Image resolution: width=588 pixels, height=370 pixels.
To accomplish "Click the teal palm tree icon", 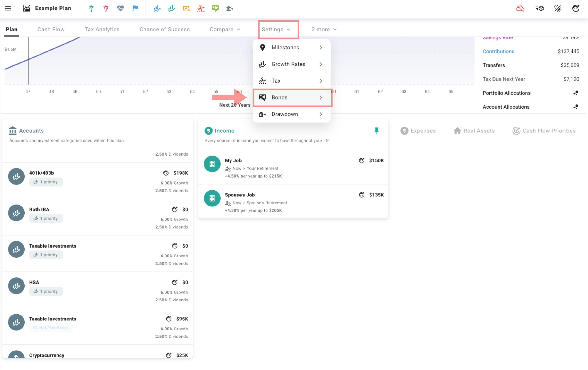I will (91, 9).
